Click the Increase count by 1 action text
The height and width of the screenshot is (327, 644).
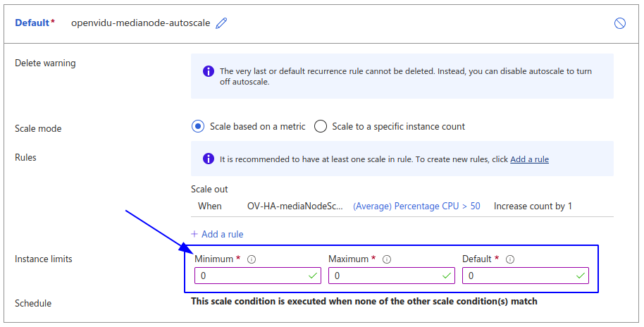click(533, 206)
